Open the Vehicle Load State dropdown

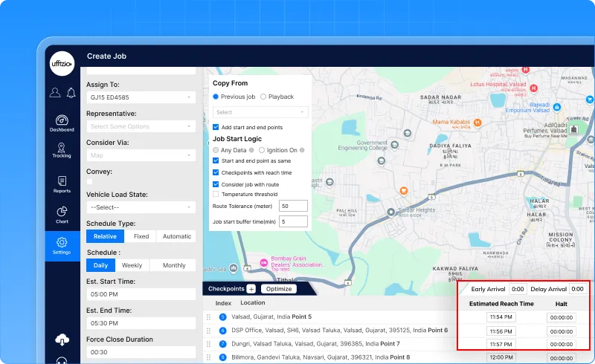(x=141, y=207)
